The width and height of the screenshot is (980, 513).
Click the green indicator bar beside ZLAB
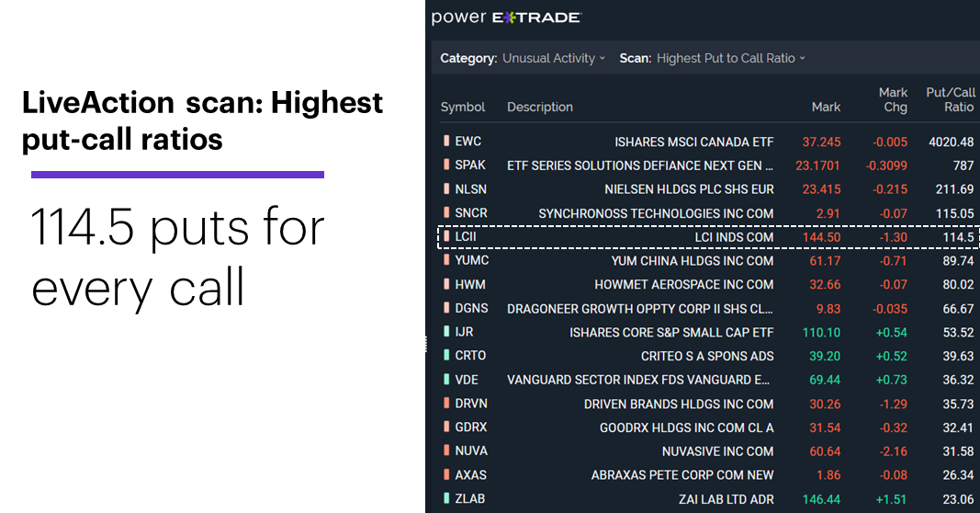tap(446, 498)
